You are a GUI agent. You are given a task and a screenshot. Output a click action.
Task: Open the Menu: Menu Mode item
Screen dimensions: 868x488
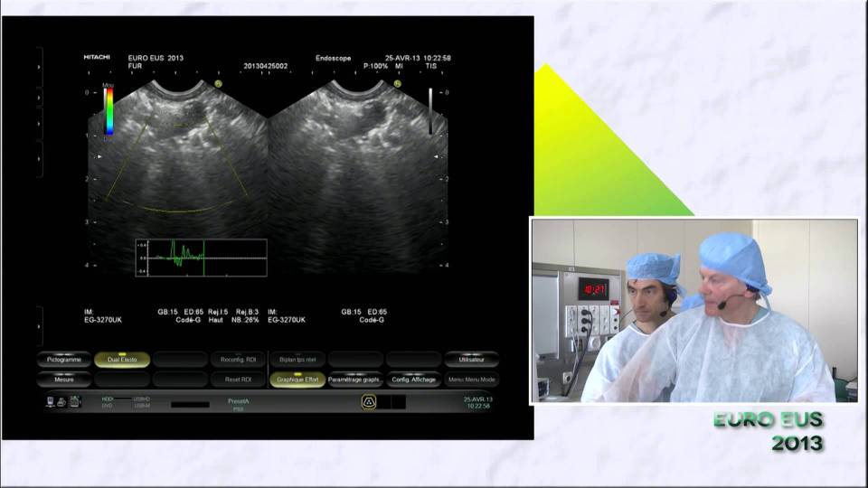tap(472, 380)
